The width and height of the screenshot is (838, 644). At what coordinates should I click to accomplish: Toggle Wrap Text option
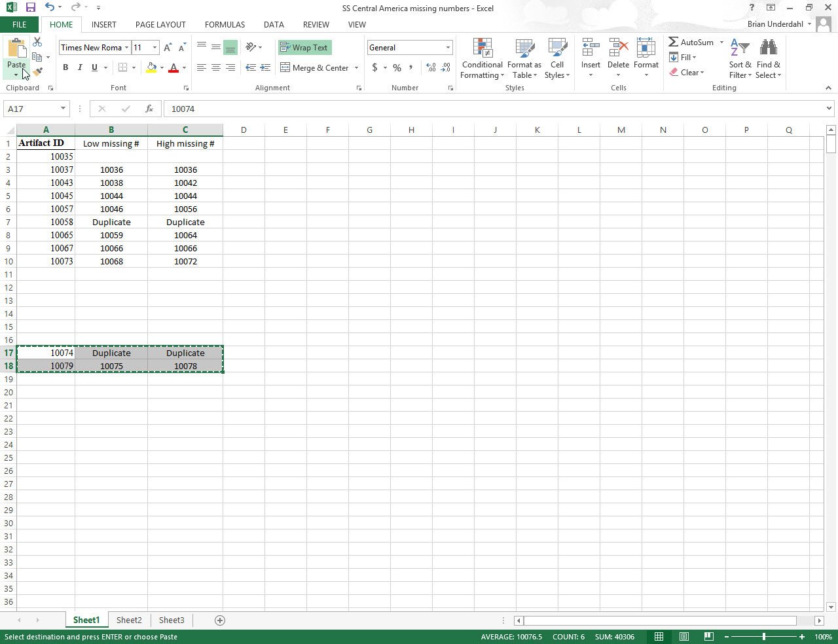(304, 48)
